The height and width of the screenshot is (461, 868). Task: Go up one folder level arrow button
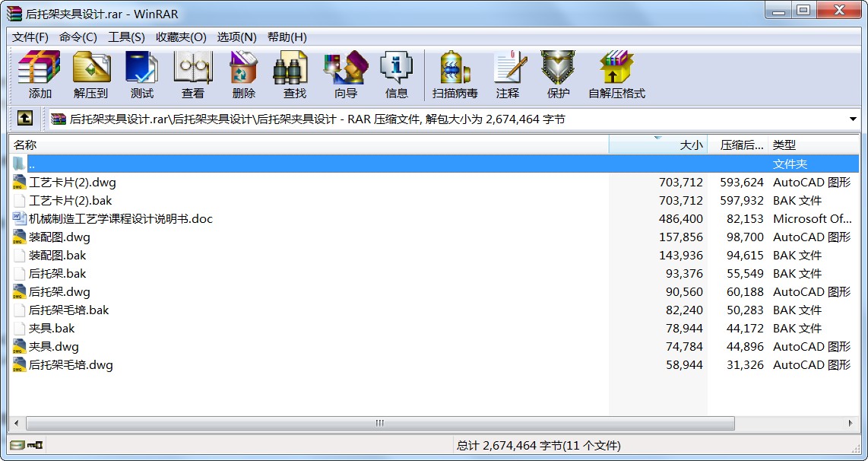pos(25,119)
